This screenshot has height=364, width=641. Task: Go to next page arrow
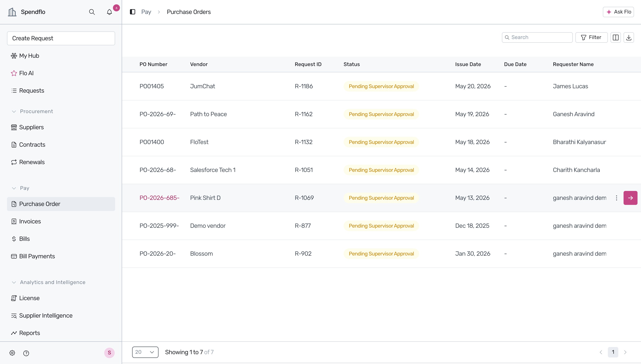[x=625, y=352]
